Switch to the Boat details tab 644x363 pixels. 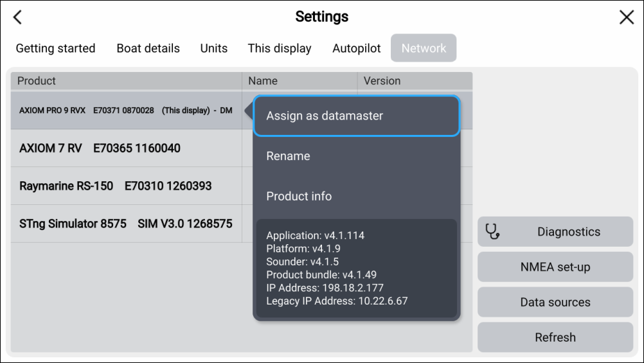(x=148, y=48)
